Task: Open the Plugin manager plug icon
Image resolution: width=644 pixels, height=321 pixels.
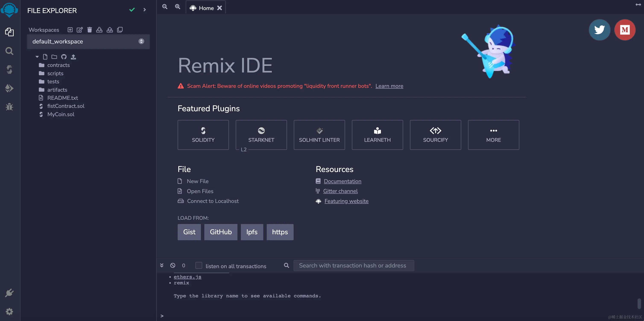Action: coord(9,292)
